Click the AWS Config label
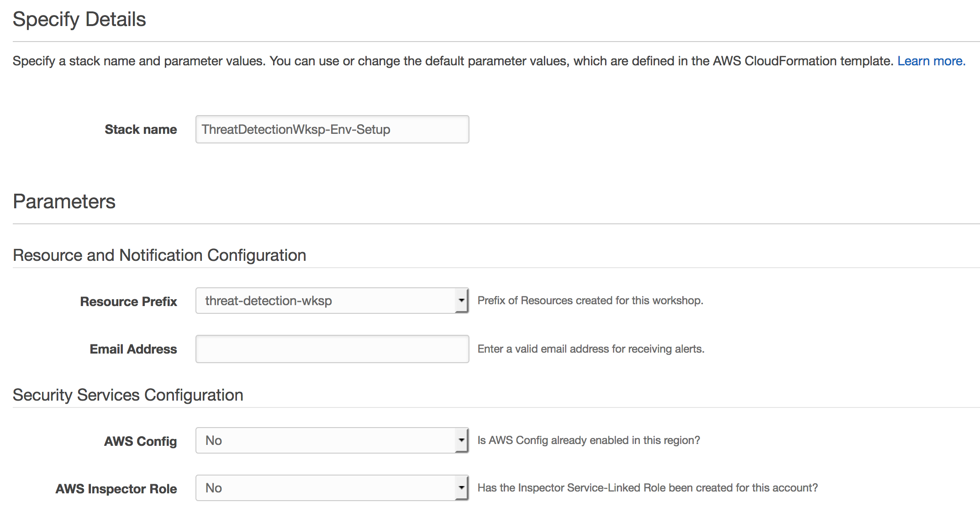 [140, 441]
